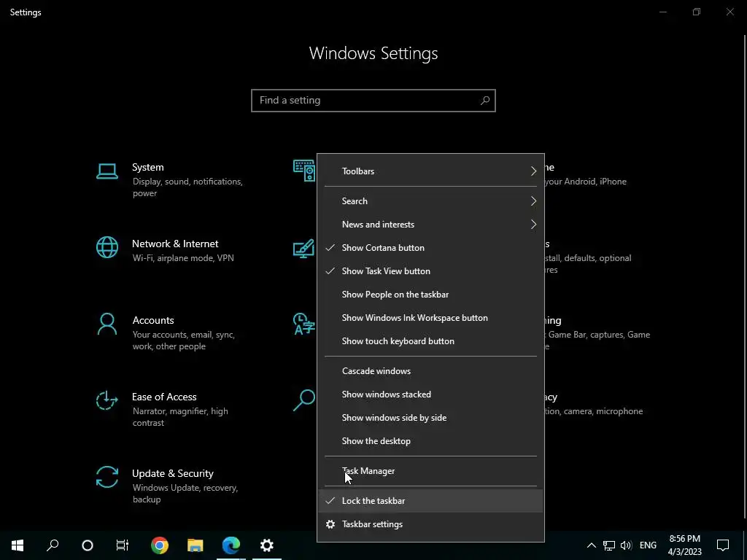Screen dimensions: 747x560
Task: Launch Cortana from the taskbar circle
Action: (x=88, y=545)
